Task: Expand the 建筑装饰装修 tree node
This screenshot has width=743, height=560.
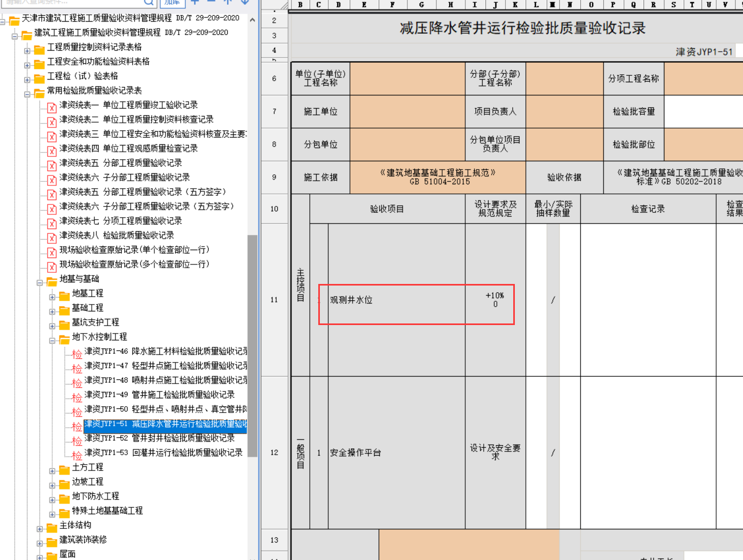Action: pyautogui.click(x=40, y=544)
